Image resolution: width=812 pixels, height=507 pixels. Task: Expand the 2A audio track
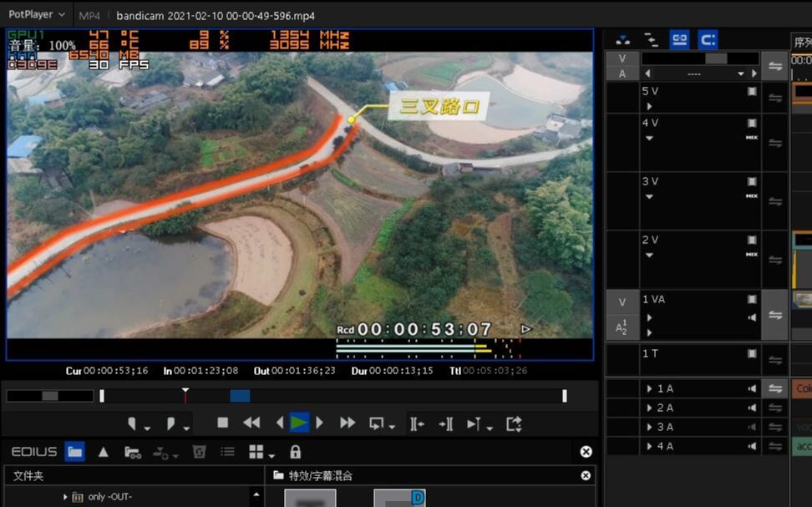click(648, 408)
